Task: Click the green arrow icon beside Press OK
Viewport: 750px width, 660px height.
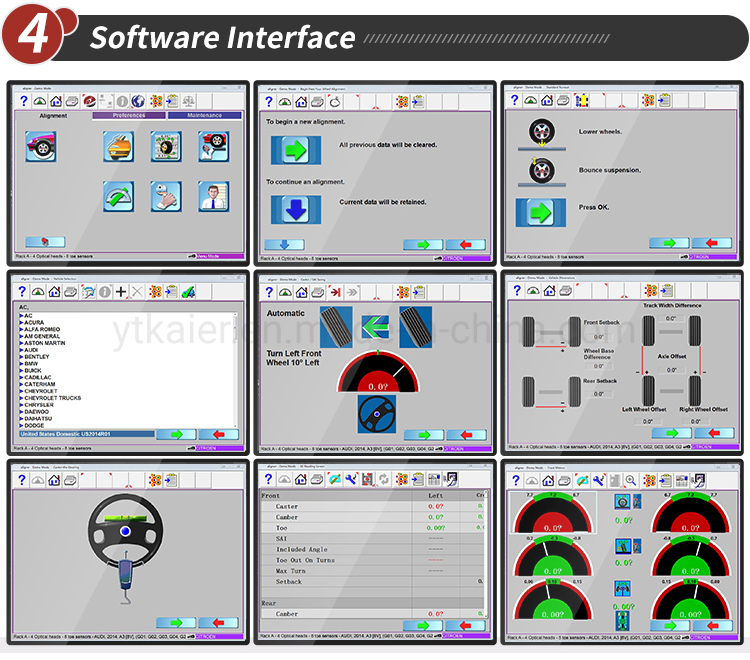Action: 540,212
